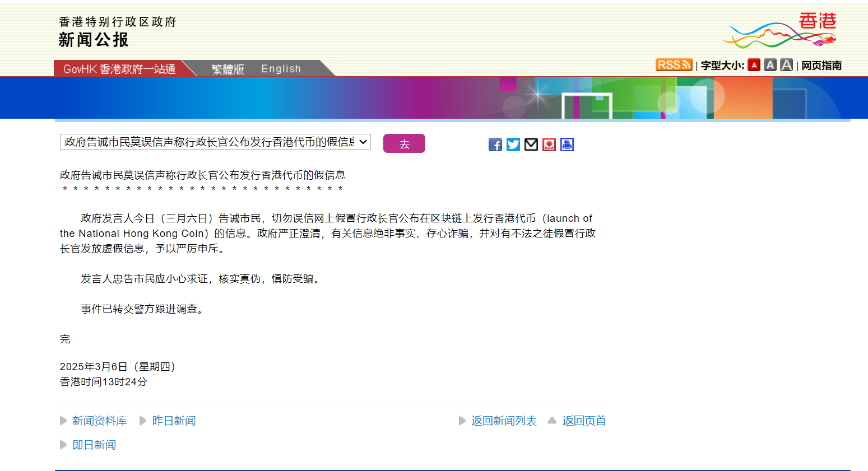Screen dimensions: 868x471
Task: Print the page using blue printer icon
Action: click(x=567, y=144)
